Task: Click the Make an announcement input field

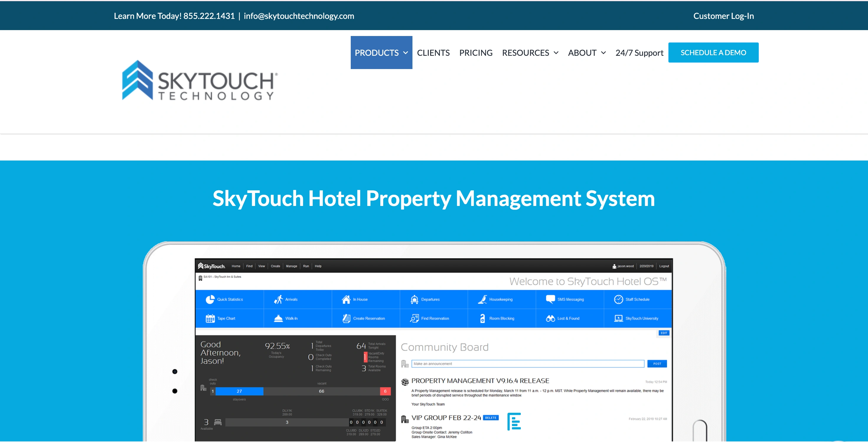Action: point(527,364)
